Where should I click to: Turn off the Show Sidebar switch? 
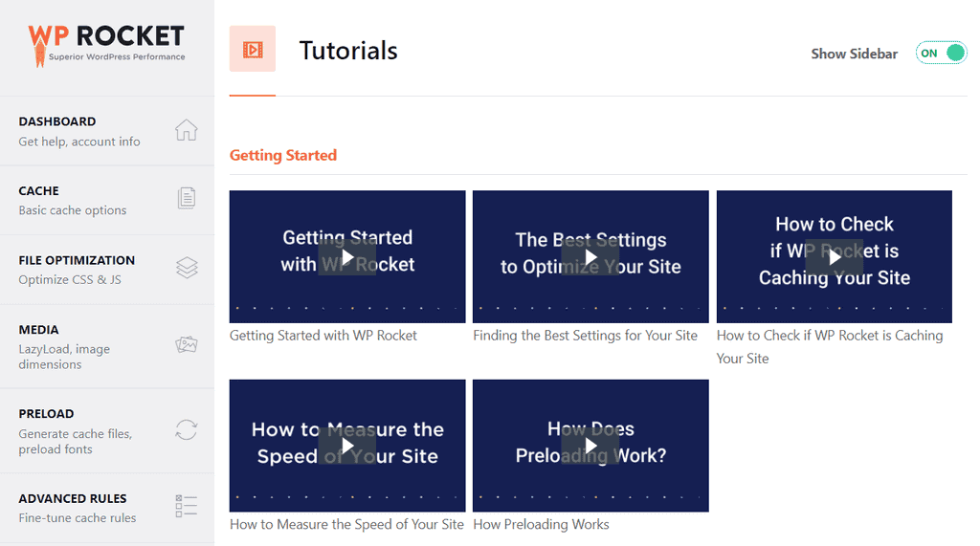pyautogui.click(x=942, y=54)
